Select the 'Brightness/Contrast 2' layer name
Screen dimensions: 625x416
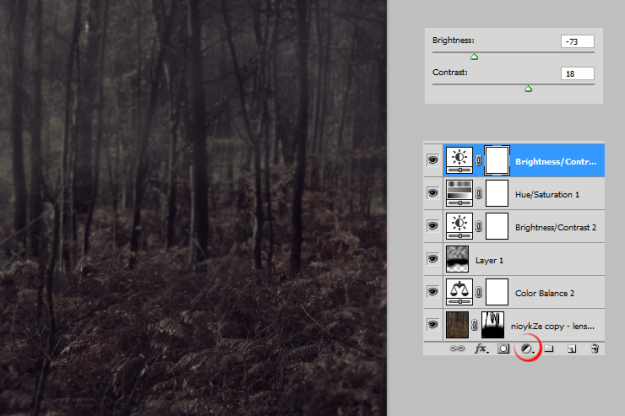[x=556, y=228]
